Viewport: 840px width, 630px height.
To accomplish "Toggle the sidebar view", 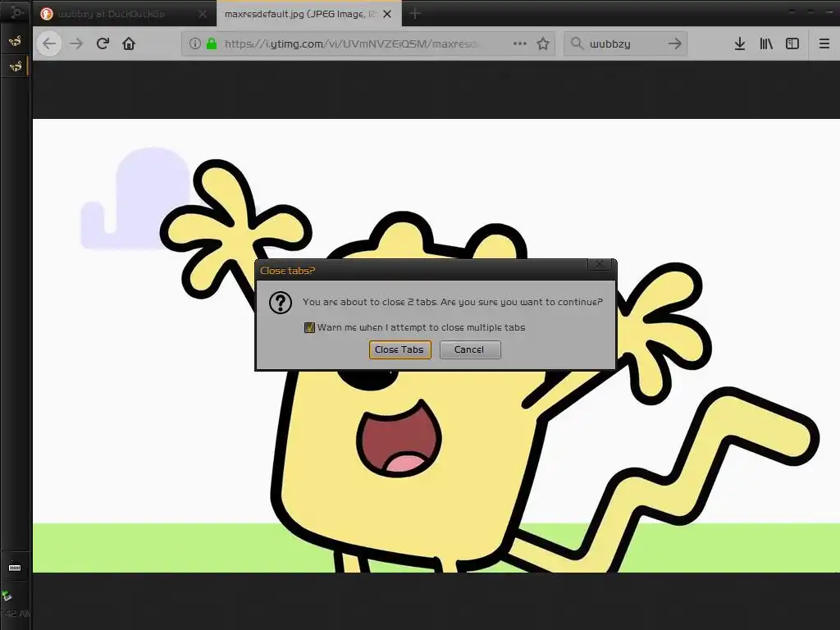I will point(792,43).
